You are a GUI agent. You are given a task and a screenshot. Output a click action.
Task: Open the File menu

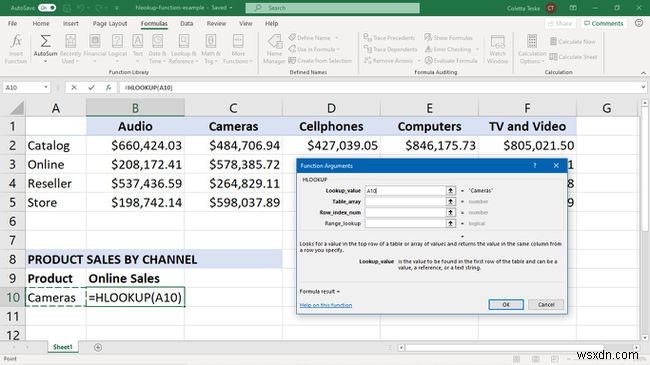[12, 23]
